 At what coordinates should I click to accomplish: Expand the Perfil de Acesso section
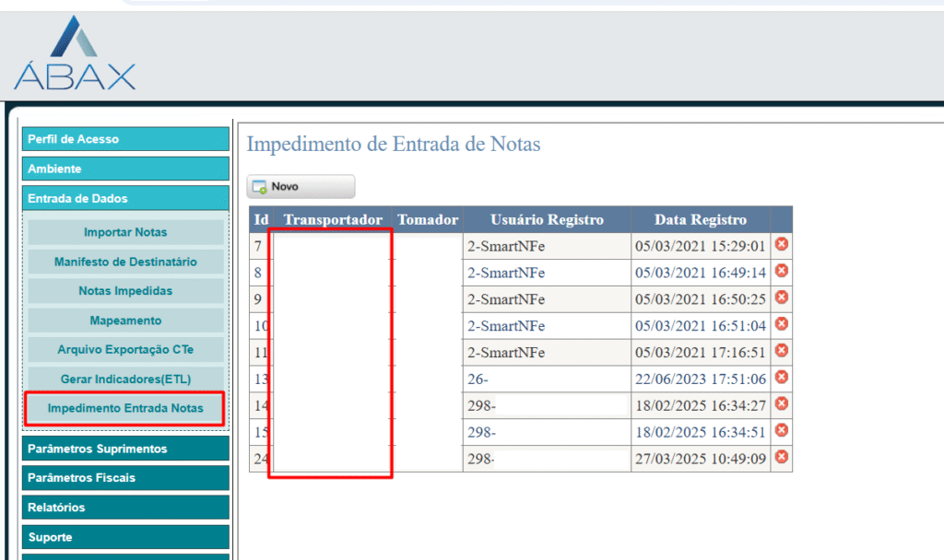click(x=125, y=139)
